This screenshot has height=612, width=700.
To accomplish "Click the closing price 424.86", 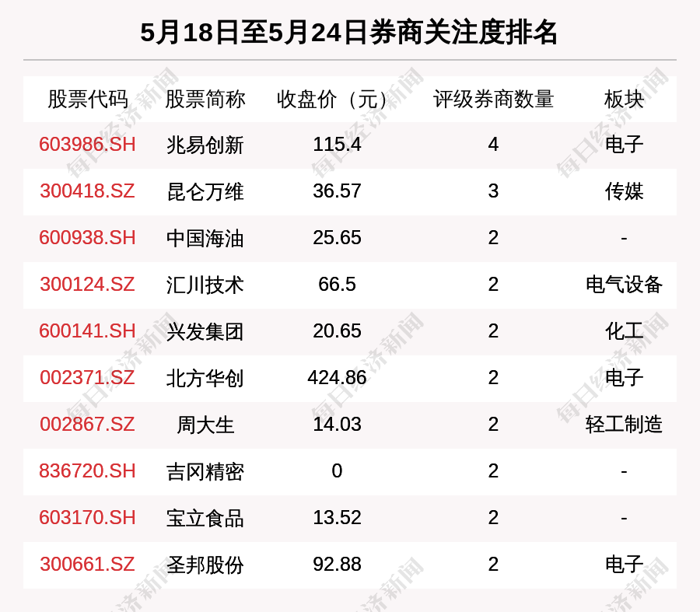I will click(337, 378).
